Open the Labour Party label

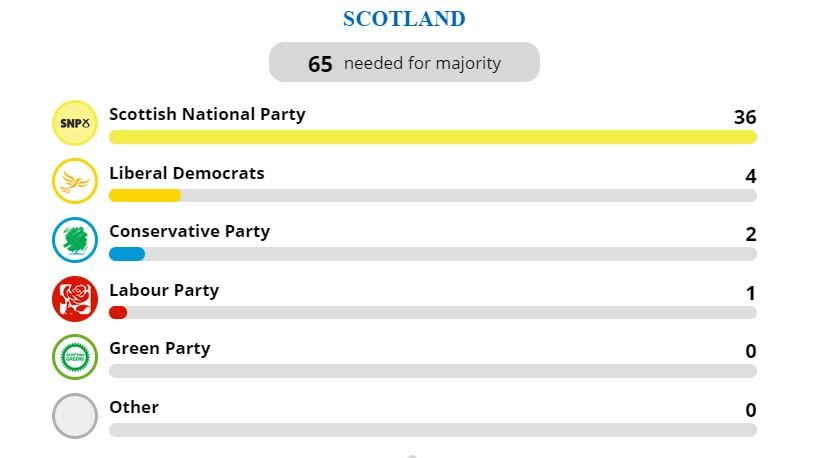(164, 290)
